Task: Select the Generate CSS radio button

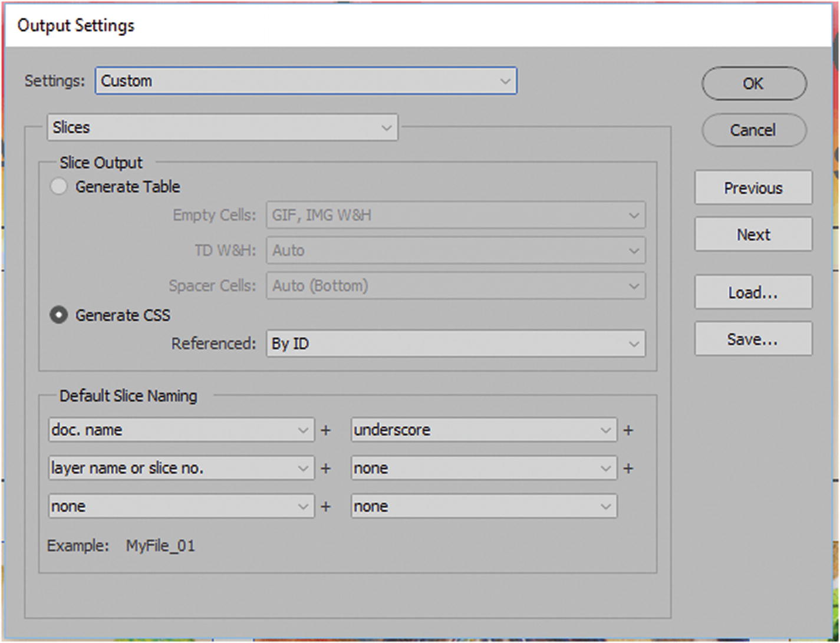Action: click(58, 315)
